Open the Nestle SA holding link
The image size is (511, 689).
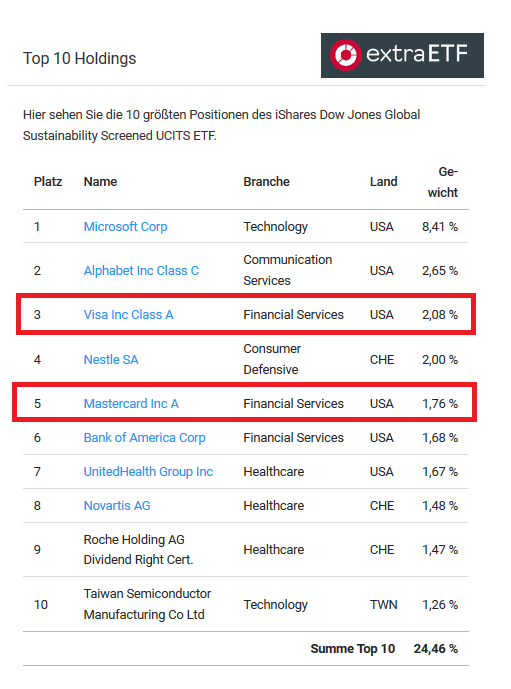pyautogui.click(x=111, y=359)
